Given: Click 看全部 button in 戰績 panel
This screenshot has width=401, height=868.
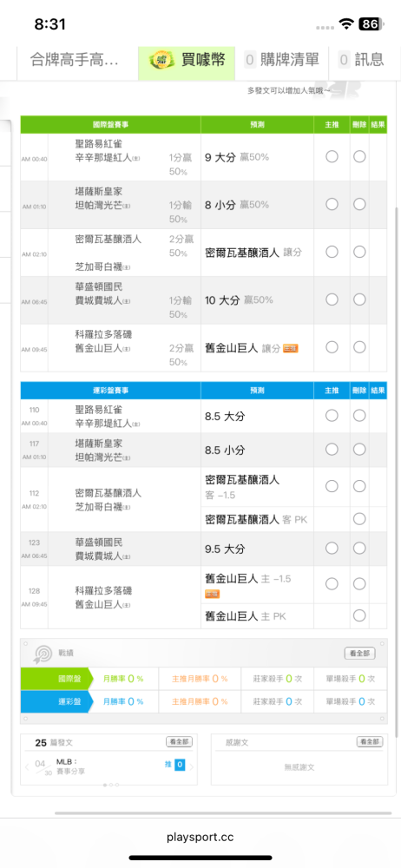Looking at the screenshot, I should point(359,654).
